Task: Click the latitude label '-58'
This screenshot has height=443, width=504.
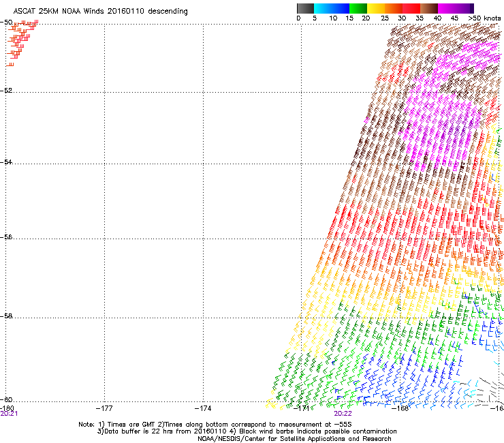Action: [x=6, y=316]
